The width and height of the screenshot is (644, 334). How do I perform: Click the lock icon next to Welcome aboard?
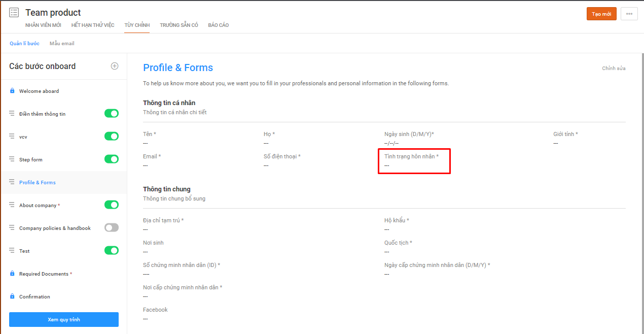point(12,91)
